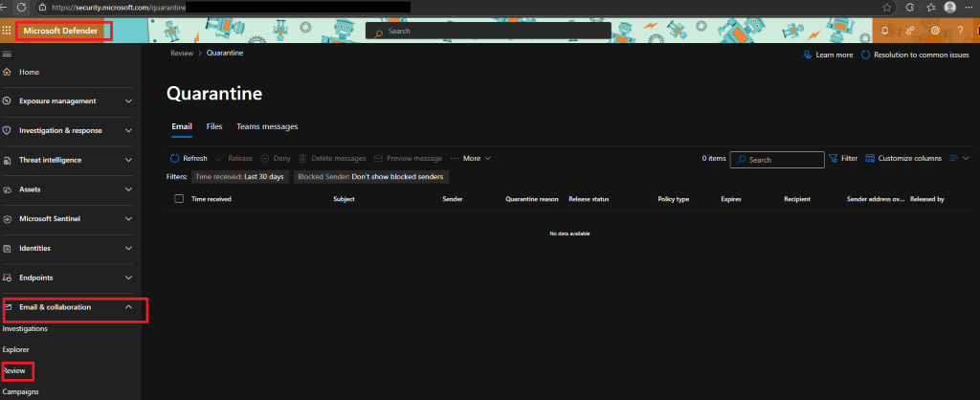Click the Preview message toolbar button
This screenshot has width=980, height=400.
coord(408,159)
